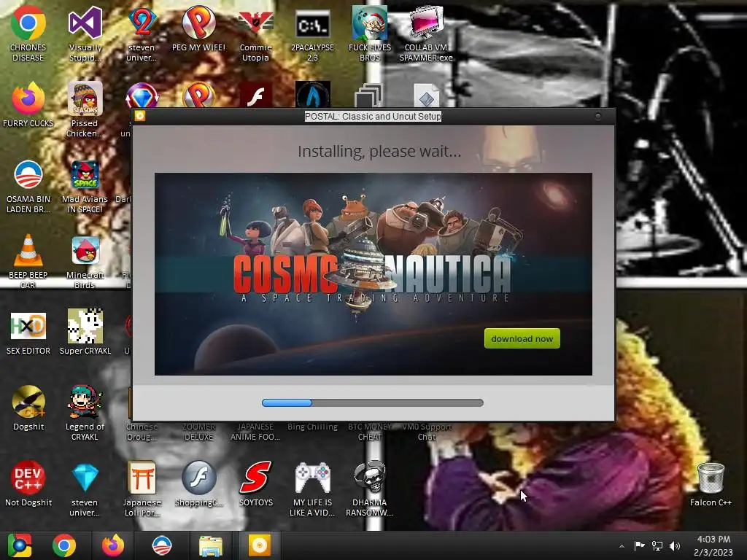Click the POSTAL setup window title text

click(373, 116)
